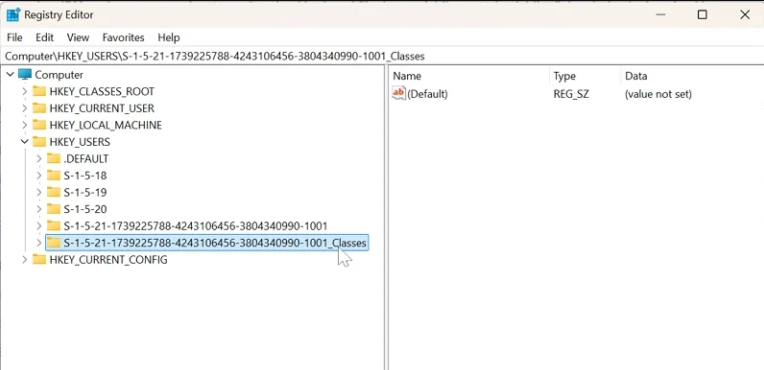Select the S-1-5-21-...-1001 key label
764x370 pixels.
(x=195, y=226)
